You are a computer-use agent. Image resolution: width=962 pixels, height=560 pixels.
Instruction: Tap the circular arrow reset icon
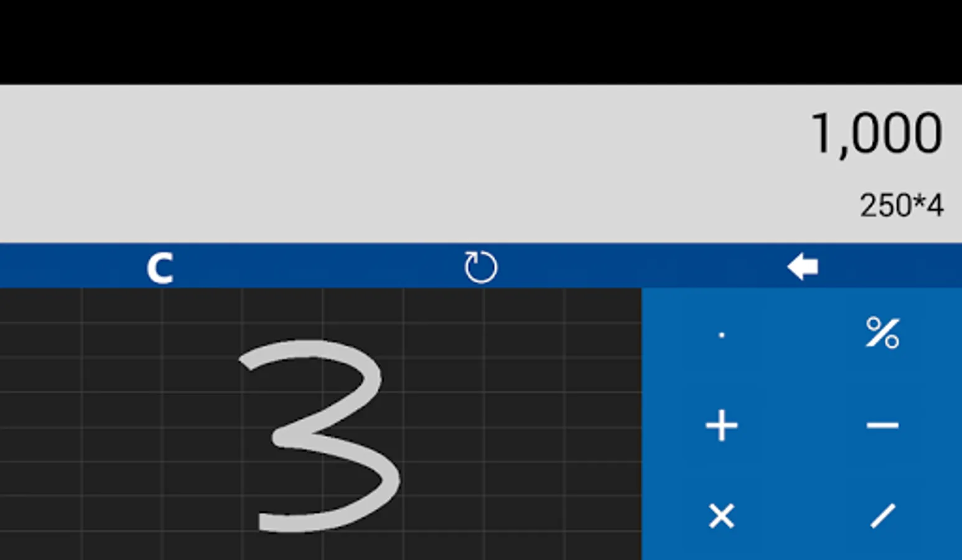[480, 267]
